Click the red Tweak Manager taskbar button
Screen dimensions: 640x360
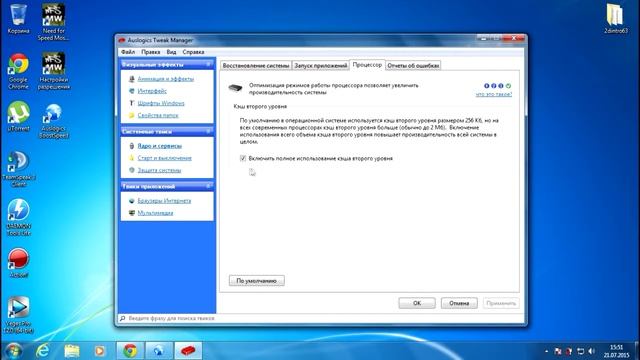(x=188, y=351)
